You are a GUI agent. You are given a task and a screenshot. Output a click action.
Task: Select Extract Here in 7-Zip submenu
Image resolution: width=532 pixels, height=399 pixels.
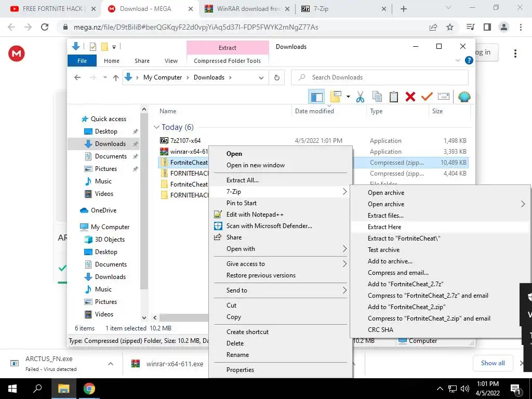440,227
